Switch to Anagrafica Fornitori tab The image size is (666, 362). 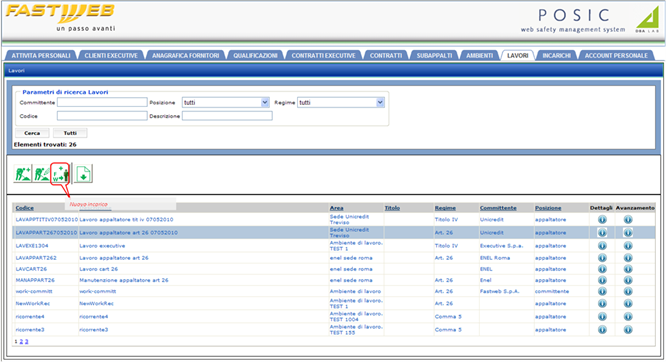point(186,56)
